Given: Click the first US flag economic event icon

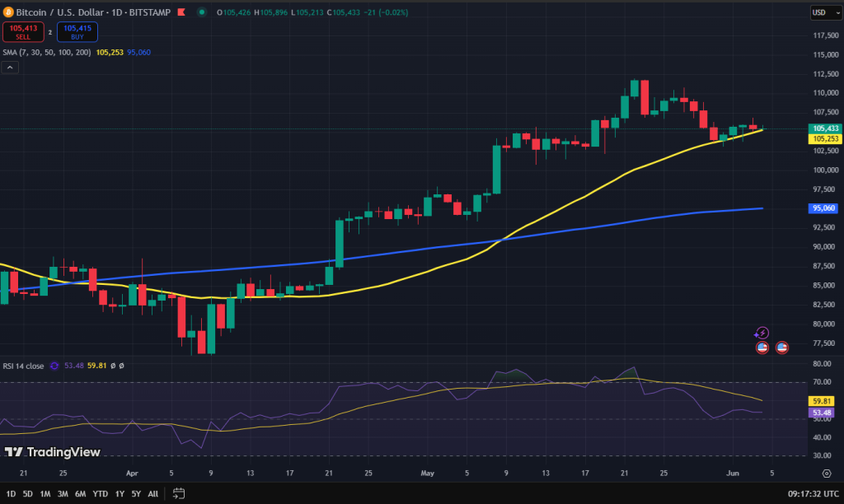Looking at the screenshot, I should [x=762, y=348].
